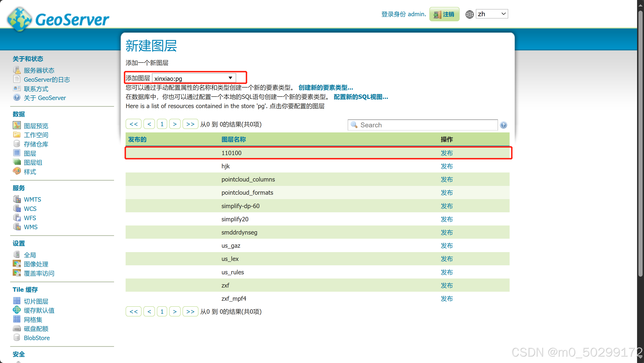Sort by 图层名称 column header
This screenshot has width=644, height=363.
pyautogui.click(x=233, y=140)
